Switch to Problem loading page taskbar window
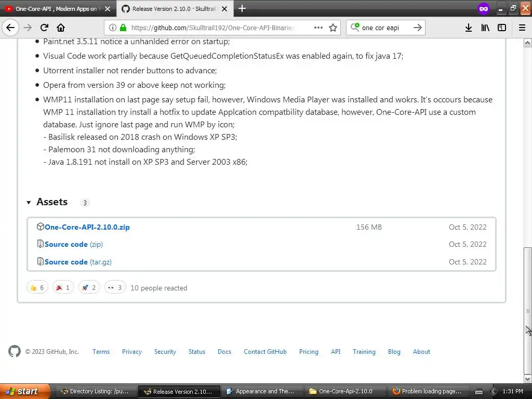The height and width of the screenshot is (399, 532). click(428, 391)
